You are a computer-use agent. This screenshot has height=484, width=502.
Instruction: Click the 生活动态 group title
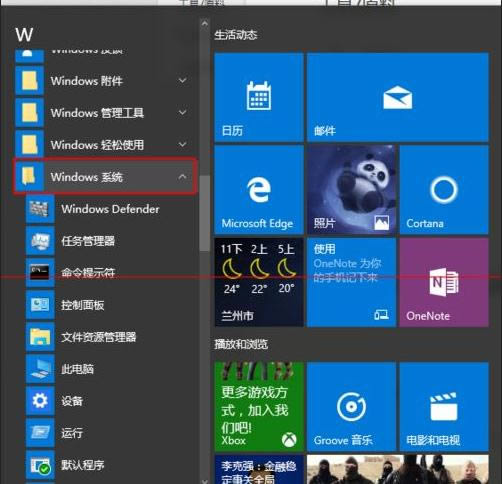[236, 35]
